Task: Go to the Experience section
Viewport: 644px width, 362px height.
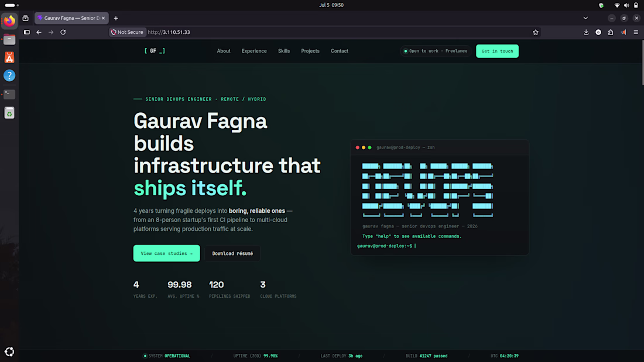Action: (254, 51)
